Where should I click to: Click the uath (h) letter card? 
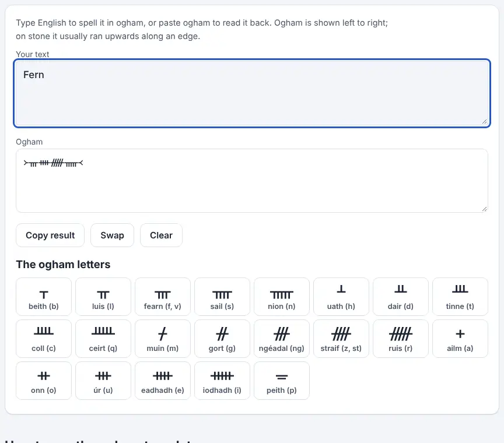(341, 297)
